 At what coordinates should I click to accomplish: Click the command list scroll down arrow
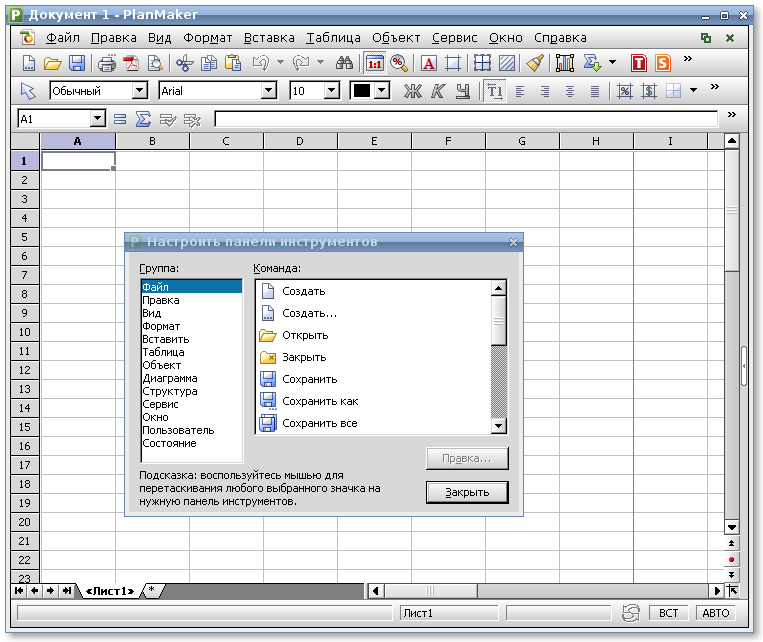pos(499,426)
